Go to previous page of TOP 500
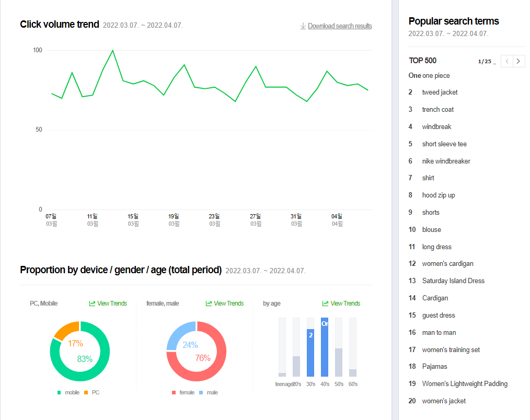This screenshot has height=420, width=530. pyautogui.click(x=506, y=61)
